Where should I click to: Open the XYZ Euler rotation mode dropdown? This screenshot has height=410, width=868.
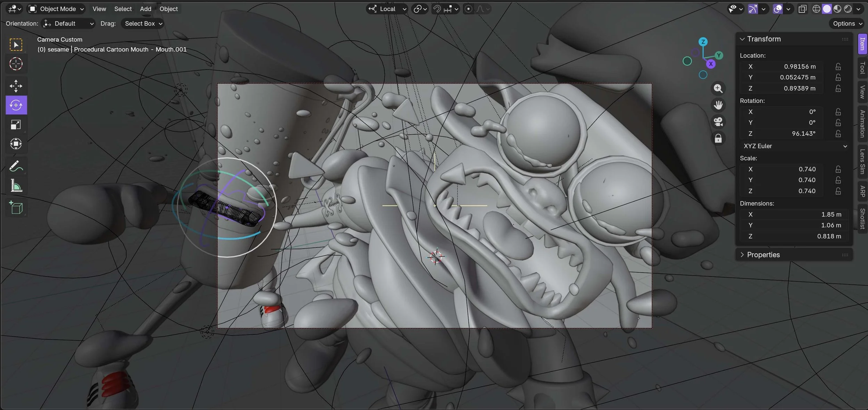pos(795,146)
